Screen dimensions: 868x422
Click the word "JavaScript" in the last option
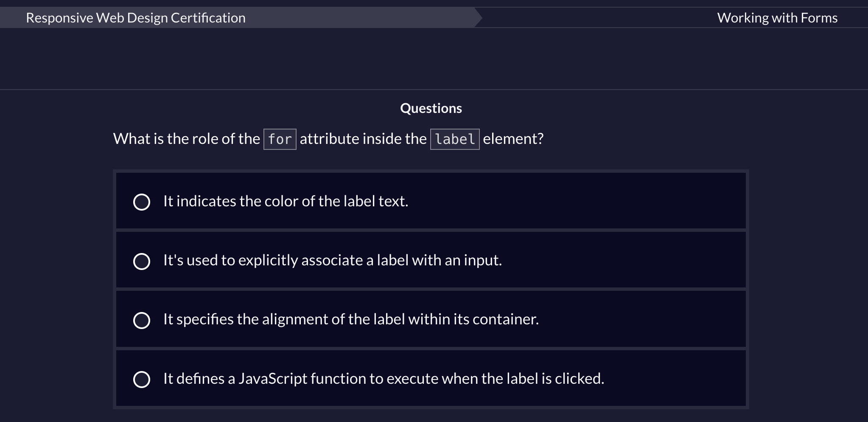(272, 378)
